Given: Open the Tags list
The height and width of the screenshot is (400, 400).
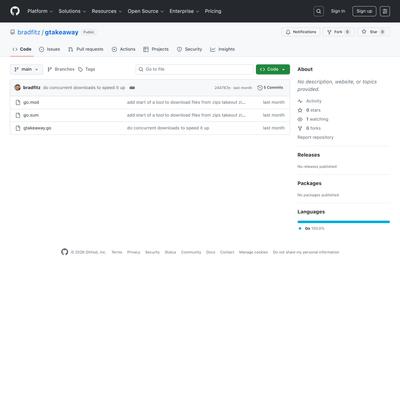Looking at the screenshot, I should pyautogui.click(x=87, y=69).
